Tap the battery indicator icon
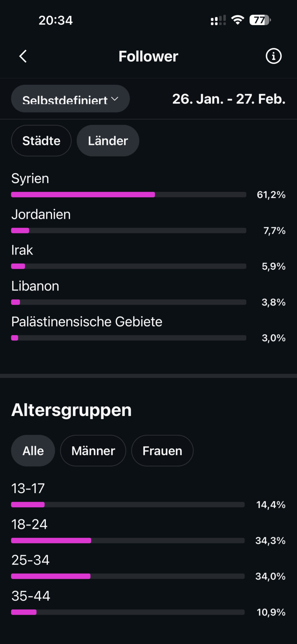Screen dimensions: 297x644 (260, 20)
